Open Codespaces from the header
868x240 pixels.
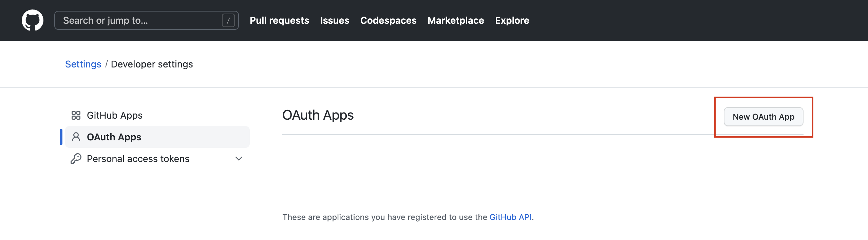pos(388,20)
